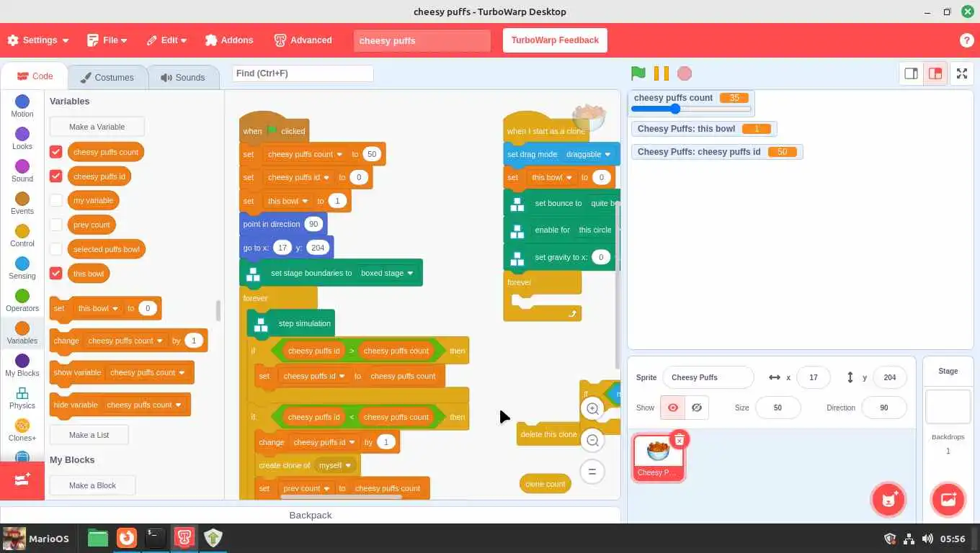The image size is (980, 553).
Task: Open the help question mark icon
Action: [x=966, y=40]
